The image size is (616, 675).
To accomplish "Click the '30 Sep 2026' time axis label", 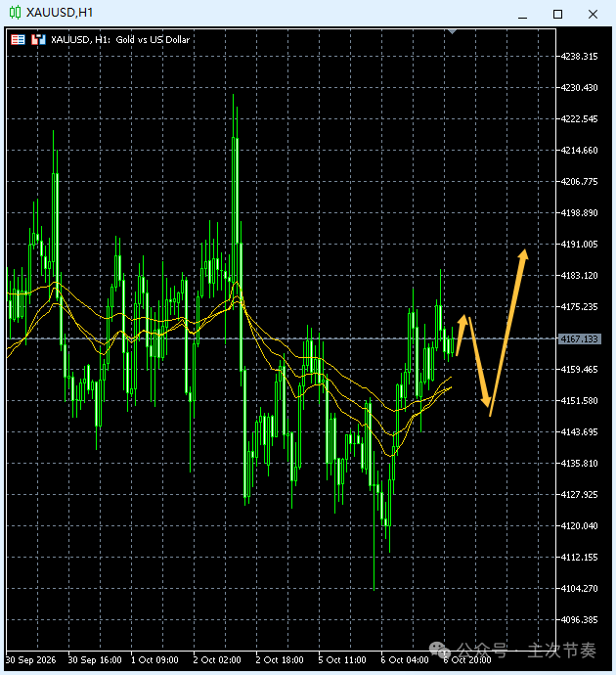I will pyautogui.click(x=30, y=660).
